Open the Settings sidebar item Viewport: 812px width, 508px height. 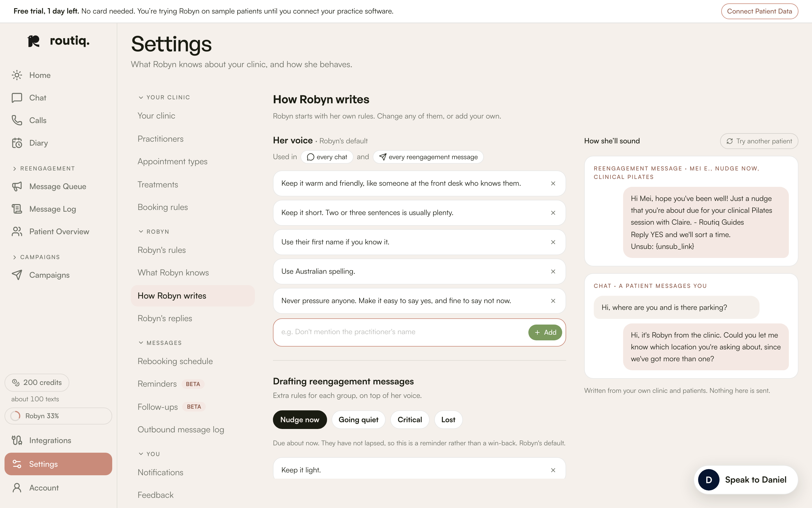(58, 464)
